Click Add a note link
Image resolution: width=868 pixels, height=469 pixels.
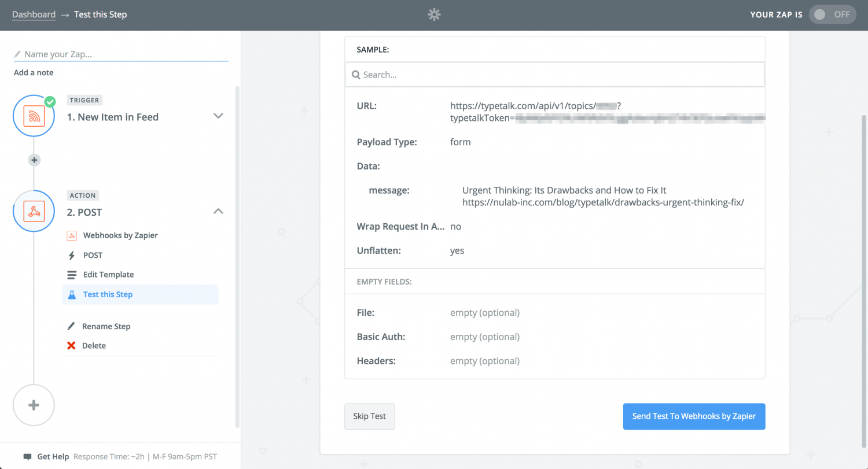tap(34, 73)
